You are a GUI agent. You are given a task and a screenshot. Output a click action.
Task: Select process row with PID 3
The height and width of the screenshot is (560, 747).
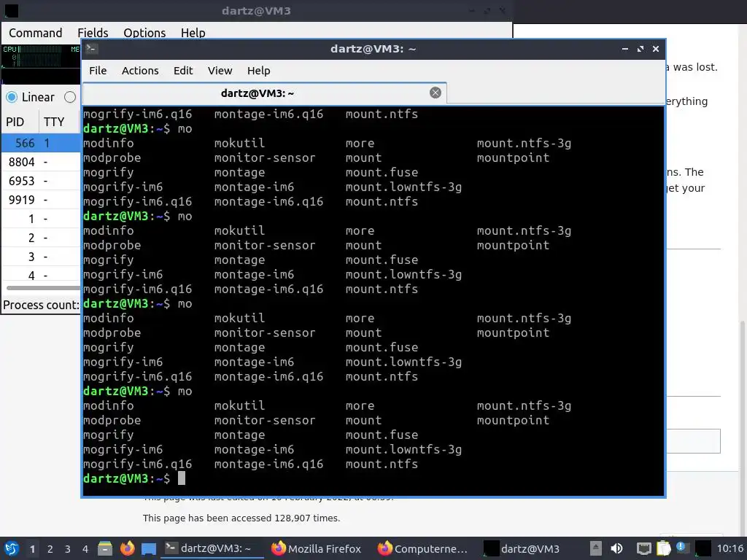[41, 257]
